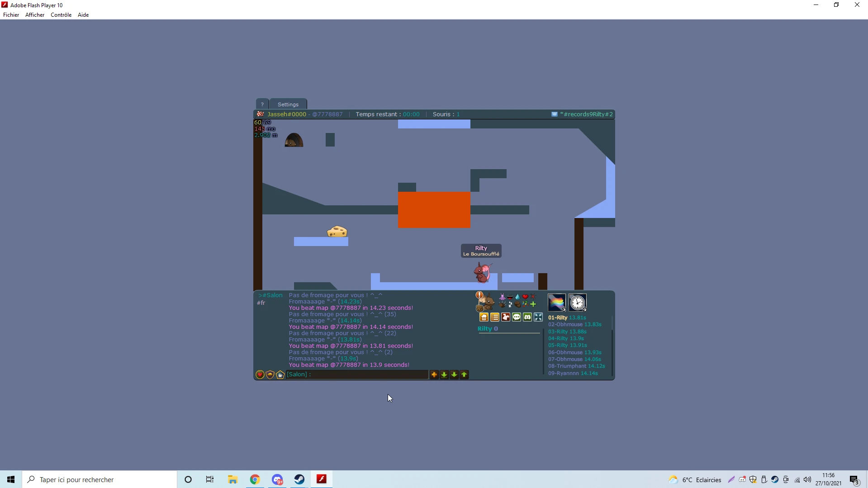Open the Afficher menu
Screen dimensions: 868x488
[35, 15]
